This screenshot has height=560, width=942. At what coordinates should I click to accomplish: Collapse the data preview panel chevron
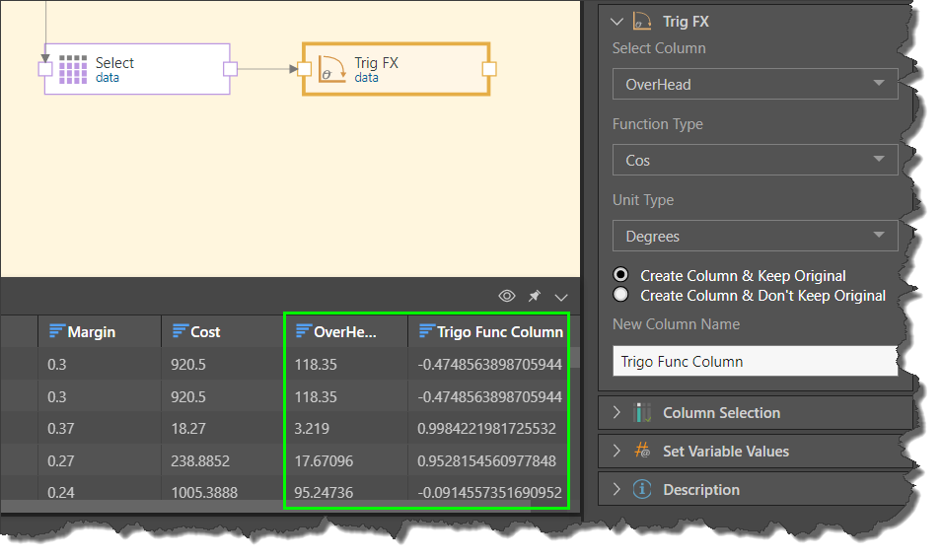561,297
